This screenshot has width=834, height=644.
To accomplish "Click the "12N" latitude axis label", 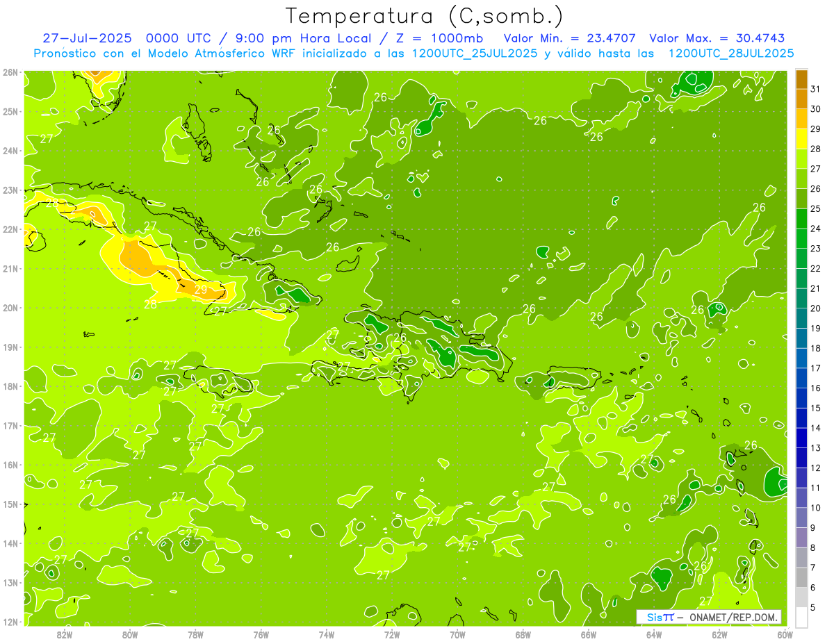I will pyautogui.click(x=10, y=622).
